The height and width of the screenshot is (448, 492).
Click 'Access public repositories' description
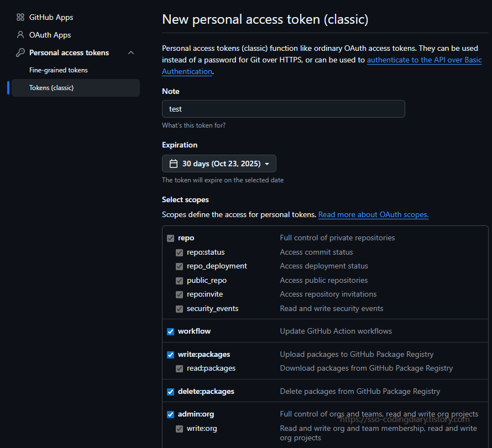[324, 280]
